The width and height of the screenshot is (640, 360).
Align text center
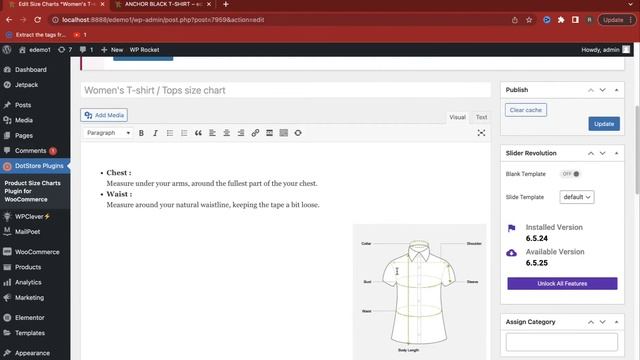pos(227,133)
